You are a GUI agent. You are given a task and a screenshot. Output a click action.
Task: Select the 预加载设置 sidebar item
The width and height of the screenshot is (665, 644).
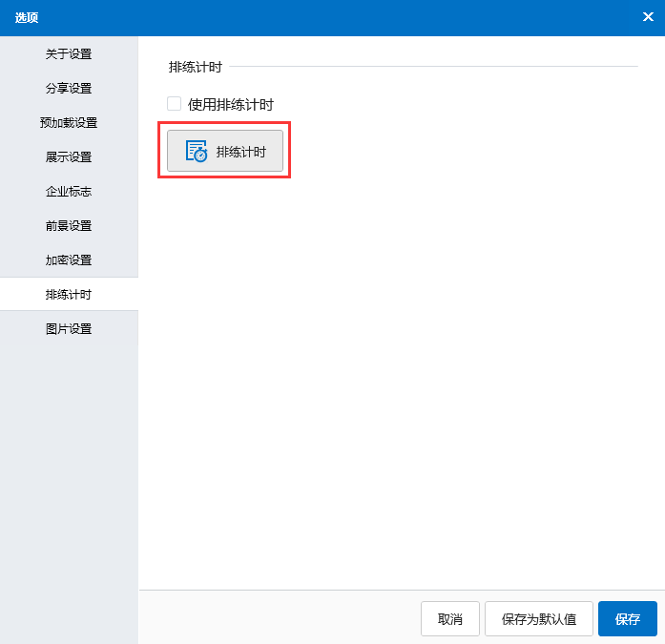pyautogui.click(x=69, y=123)
